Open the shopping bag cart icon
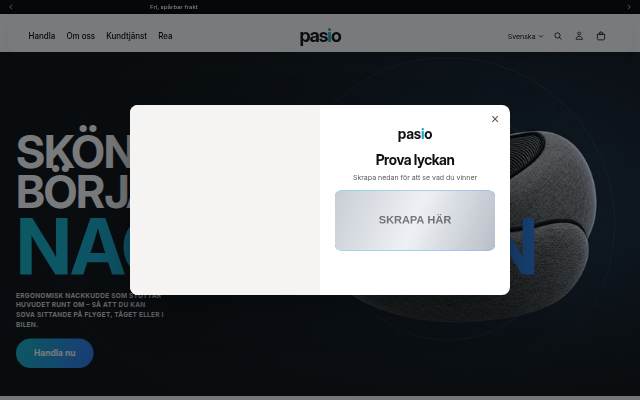The image size is (640, 400). pos(600,36)
